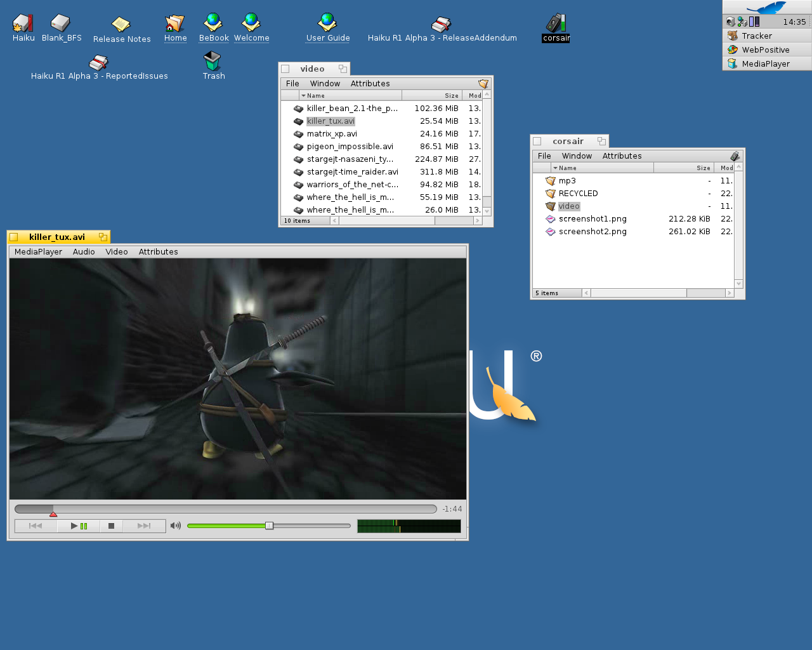Open Window menu in video window
The height and width of the screenshot is (650, 812).
(325, 83)
